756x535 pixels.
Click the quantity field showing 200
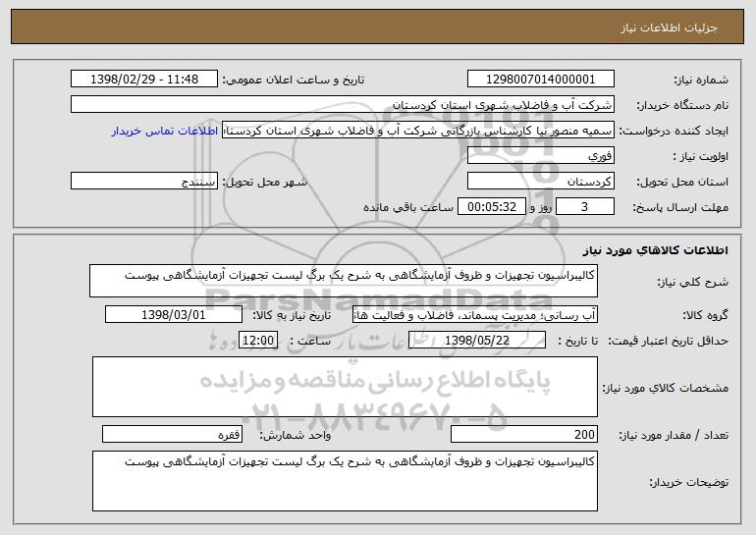click(x=524, y=434)
